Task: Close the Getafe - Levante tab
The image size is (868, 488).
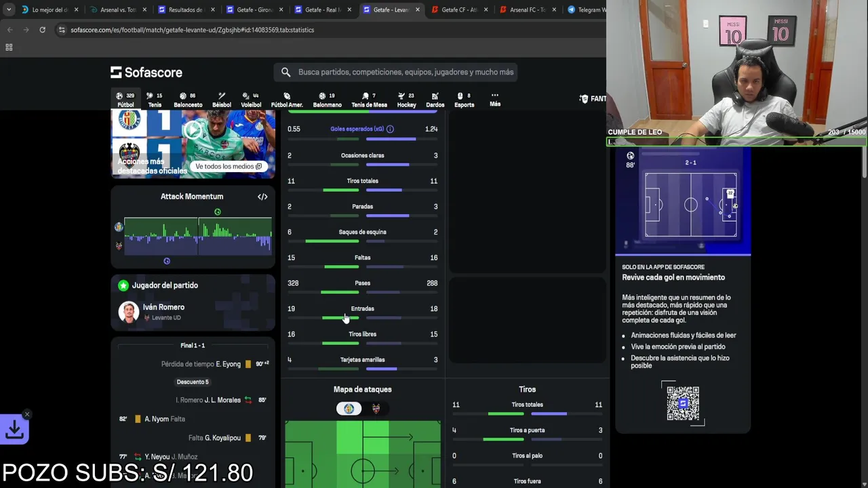Action: tap(417, 9)
